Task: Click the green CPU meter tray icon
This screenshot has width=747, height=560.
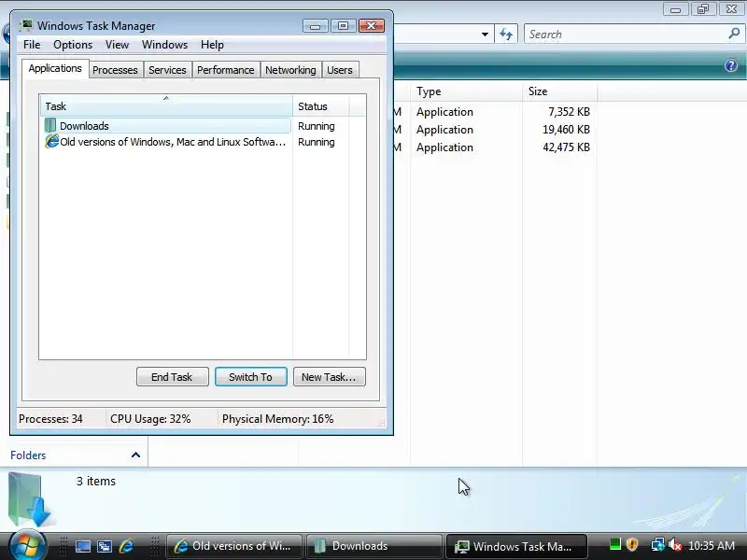Action: pyautogui.click(x=615, y=544)
